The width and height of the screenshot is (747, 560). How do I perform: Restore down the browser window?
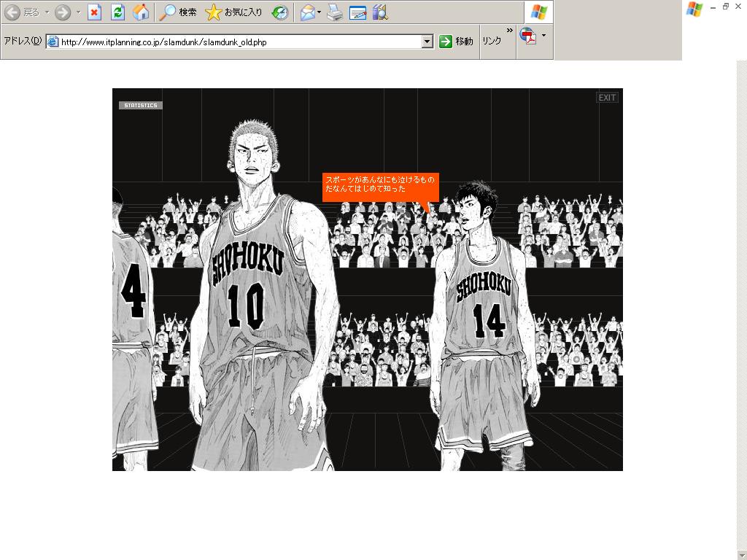click(x=726, y=6)
